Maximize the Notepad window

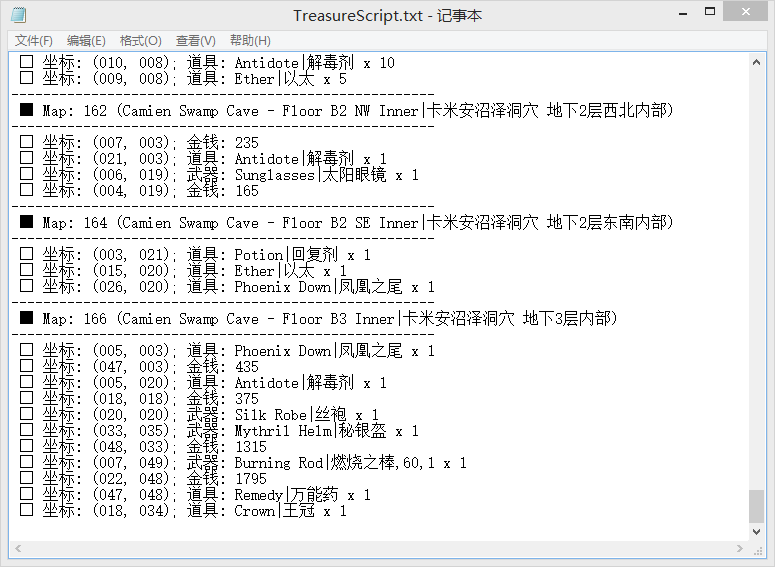pyautogui.click(x=710, y=12)
